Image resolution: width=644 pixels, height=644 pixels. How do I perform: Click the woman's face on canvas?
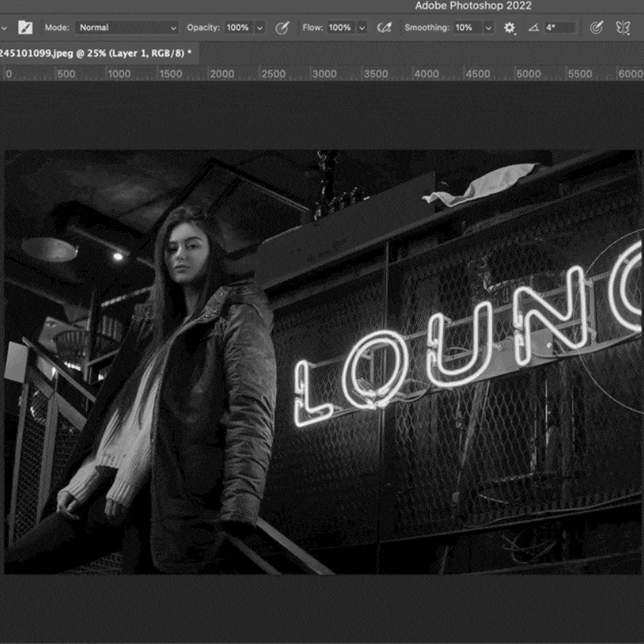[x=186, y=254]
